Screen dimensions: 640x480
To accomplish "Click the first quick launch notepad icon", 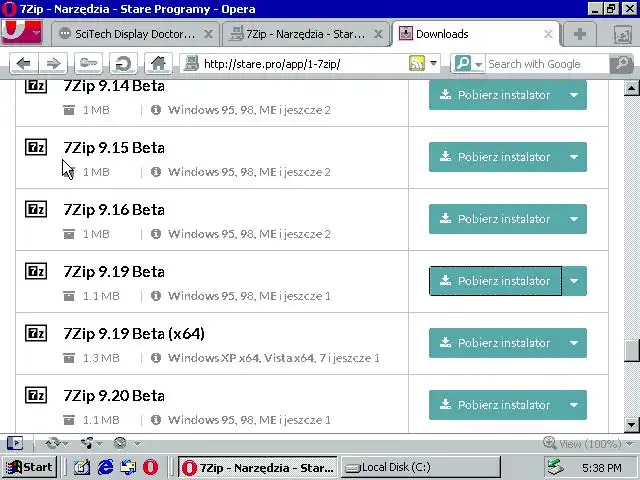I will (x=82, y=467).
